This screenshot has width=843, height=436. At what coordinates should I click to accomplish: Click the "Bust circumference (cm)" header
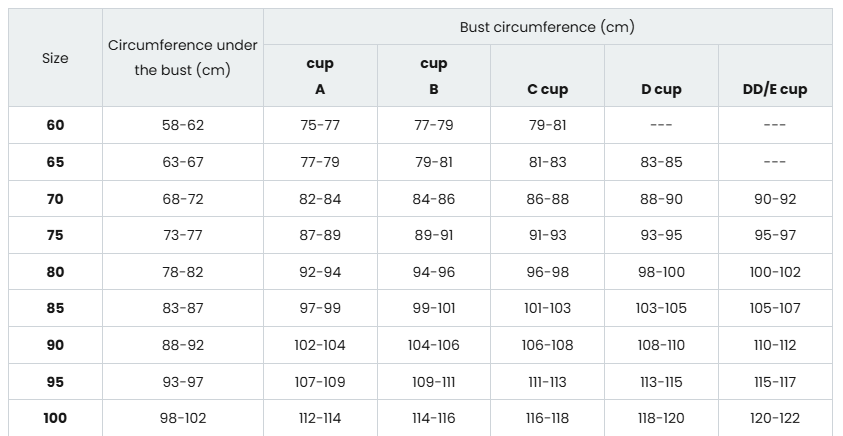(x=547, y=27)
